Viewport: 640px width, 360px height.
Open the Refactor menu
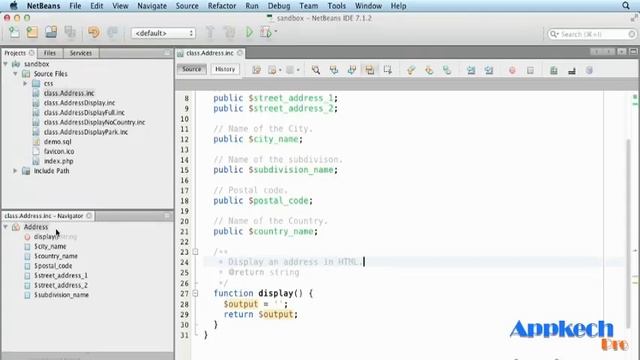[x=222, y=6]
